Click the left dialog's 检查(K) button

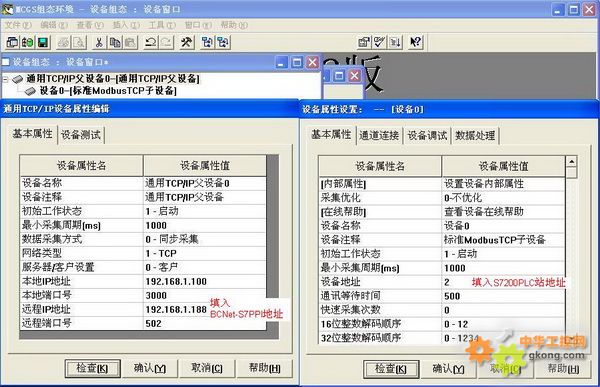coord(92,368)
